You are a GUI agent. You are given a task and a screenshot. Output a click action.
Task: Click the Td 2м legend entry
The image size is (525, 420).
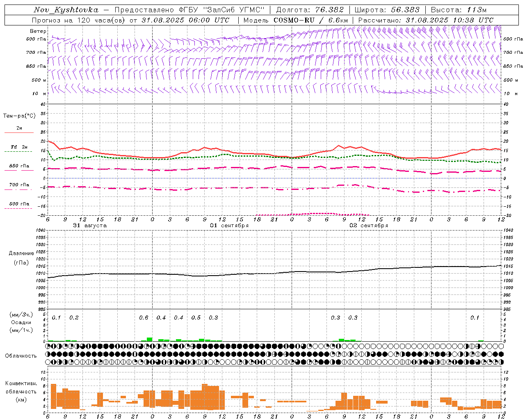click(19, 147)
